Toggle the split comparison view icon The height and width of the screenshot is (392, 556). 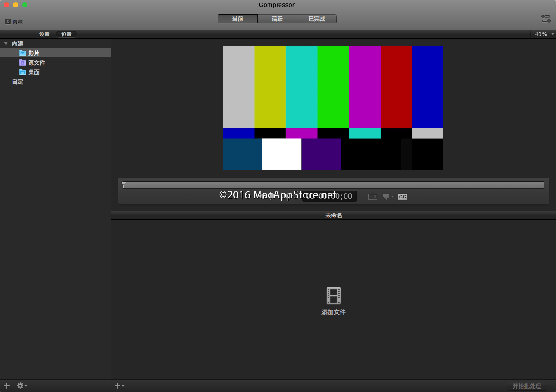(x=373, y=197)
